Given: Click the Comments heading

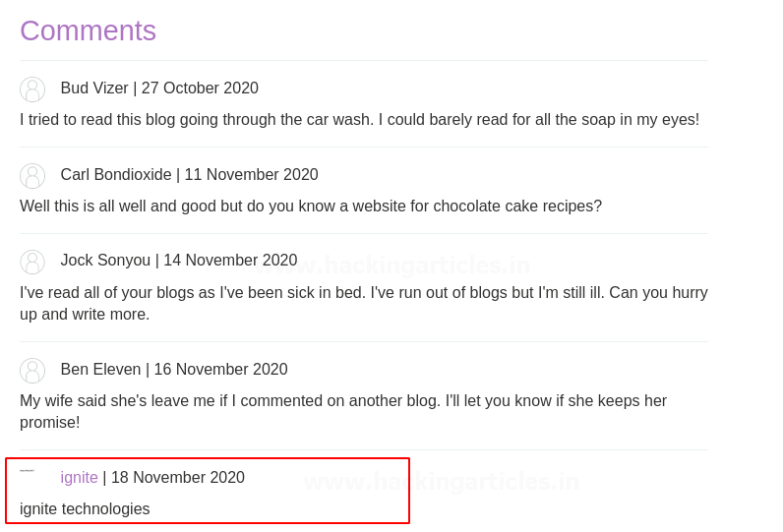Looking at the screenshot, I should [x=88, y=30].
